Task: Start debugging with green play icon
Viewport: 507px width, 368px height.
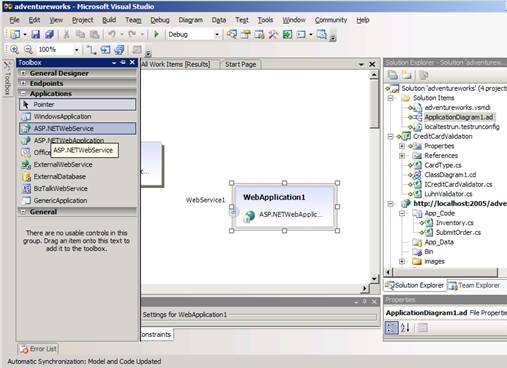Action: point(156,34)
